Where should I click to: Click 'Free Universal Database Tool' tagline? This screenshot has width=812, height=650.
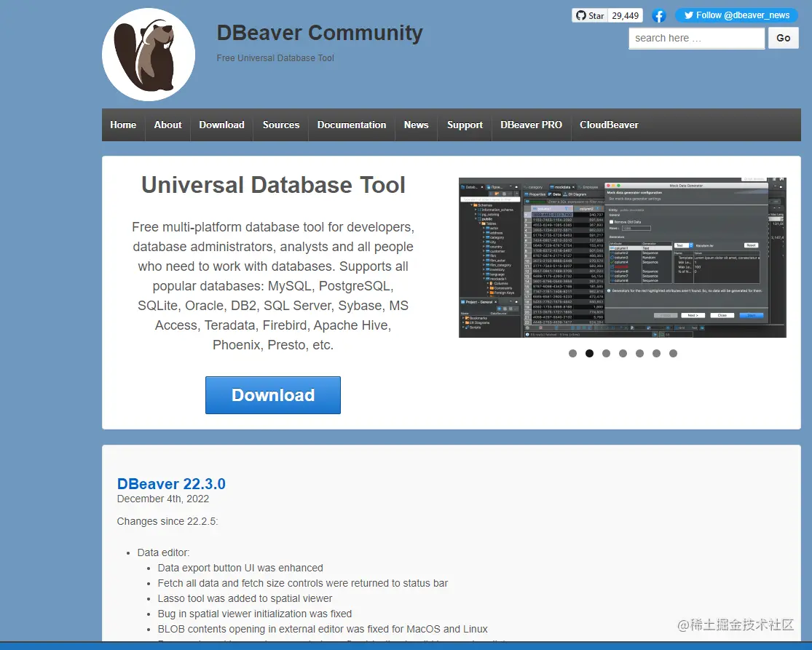pos(275,58)
